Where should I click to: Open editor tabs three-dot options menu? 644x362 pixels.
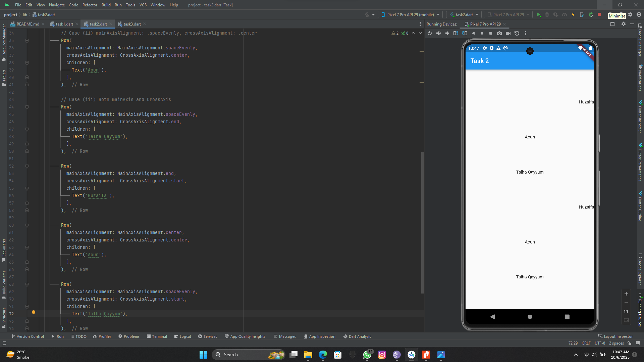pos(420,24)
